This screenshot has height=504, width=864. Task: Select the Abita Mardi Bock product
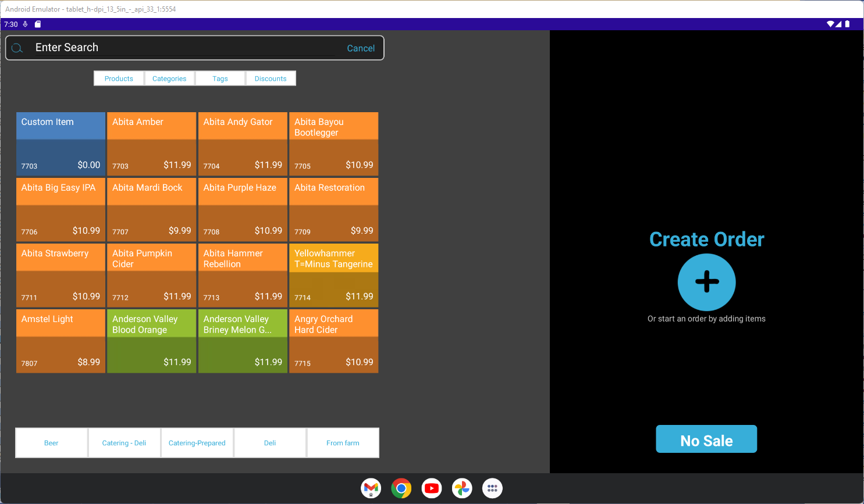coord(152,209)
